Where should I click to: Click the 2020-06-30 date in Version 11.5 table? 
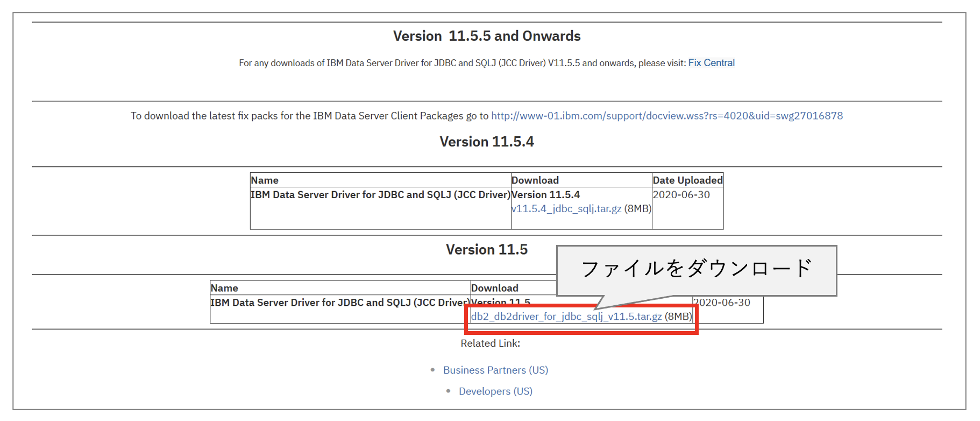click(721, 303)
